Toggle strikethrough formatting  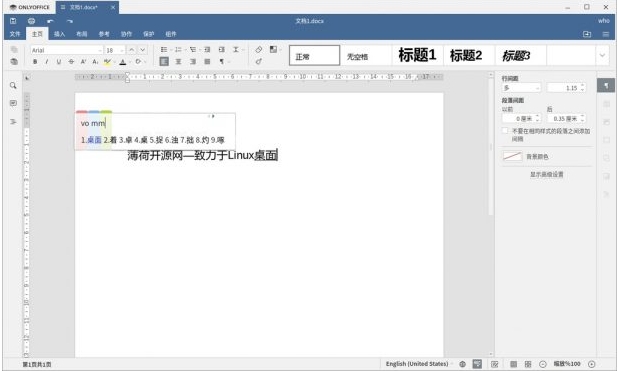(x=71, y=62)
